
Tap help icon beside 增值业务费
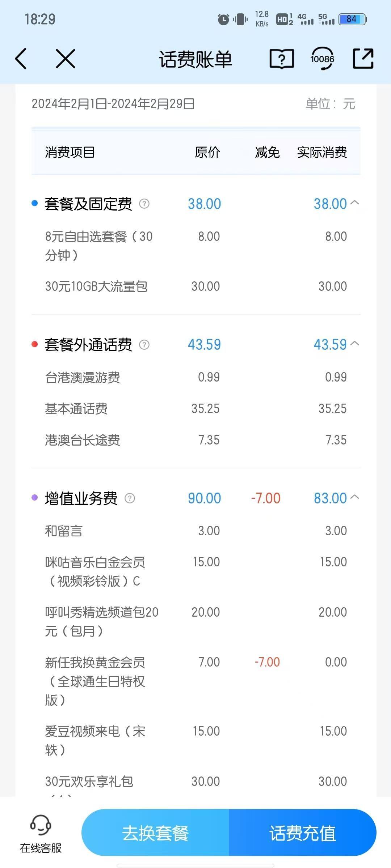(x=130, y=498)
